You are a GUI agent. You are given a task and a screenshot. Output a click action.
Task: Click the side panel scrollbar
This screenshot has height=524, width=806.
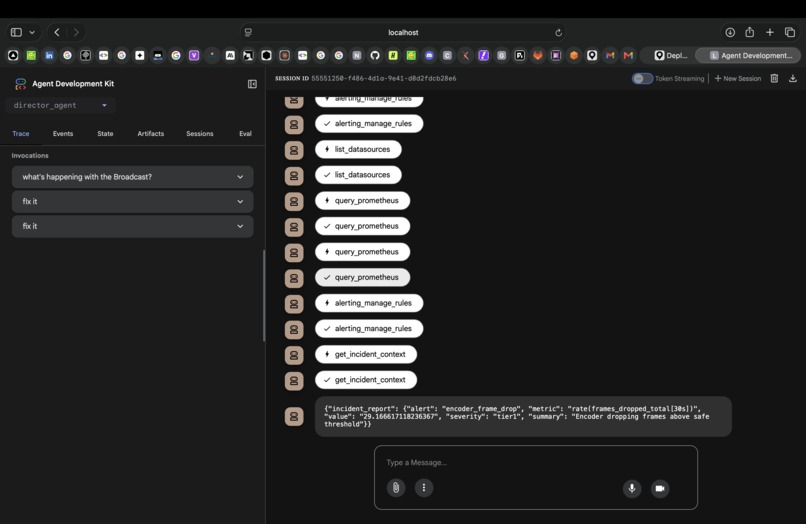click(x=264, y=296)
